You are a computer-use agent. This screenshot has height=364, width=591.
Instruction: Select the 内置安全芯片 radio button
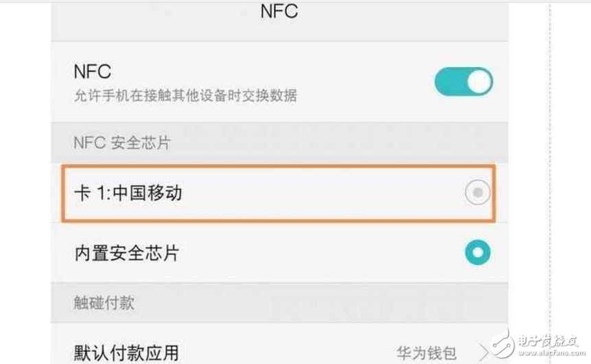(x=478, y=253)
